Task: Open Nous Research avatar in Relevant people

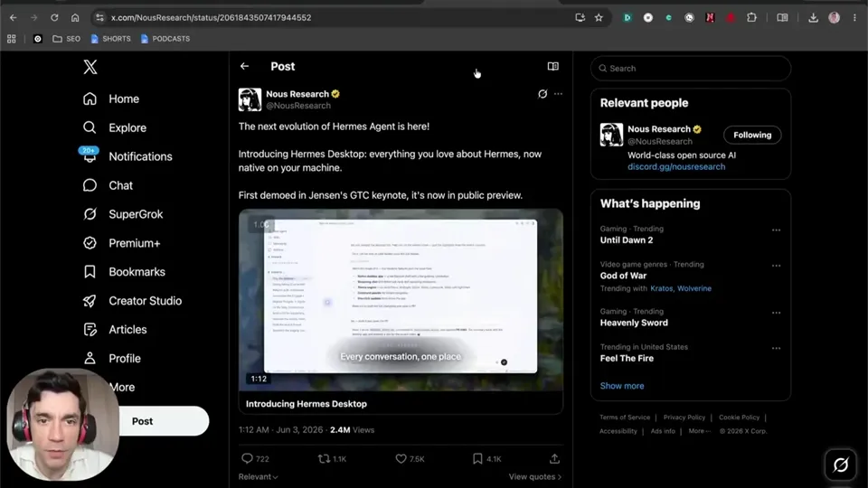Action: coord(611,135)
